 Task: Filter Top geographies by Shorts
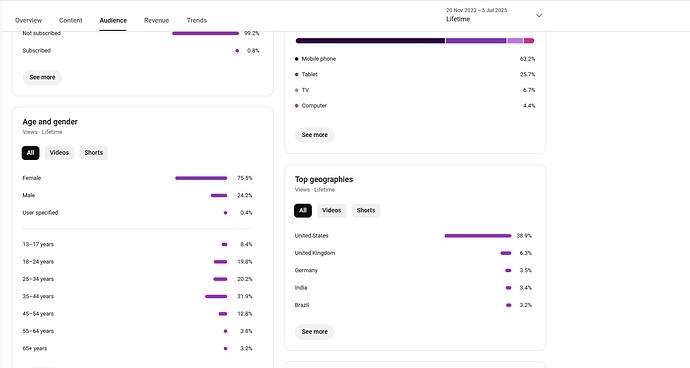[366, 210]
